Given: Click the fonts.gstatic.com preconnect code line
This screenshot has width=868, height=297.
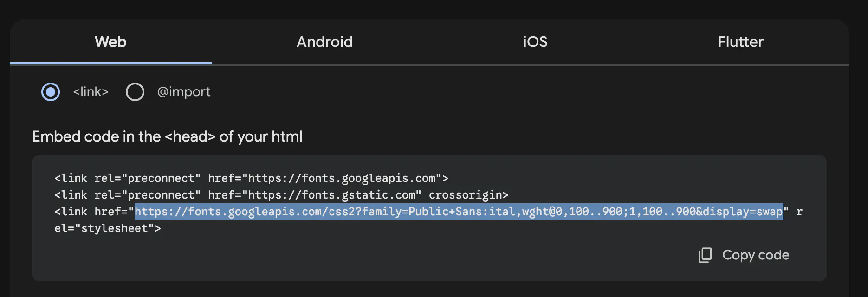Looking at the screenshot, I should [281, 195].
